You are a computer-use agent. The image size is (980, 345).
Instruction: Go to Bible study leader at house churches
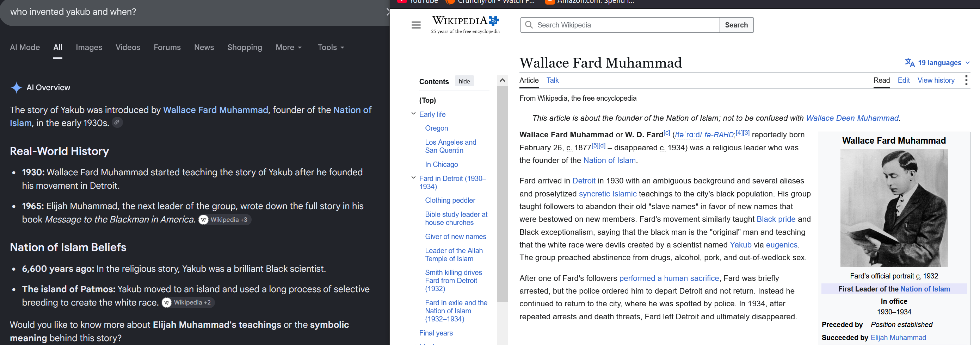click(x=456, y=219)
